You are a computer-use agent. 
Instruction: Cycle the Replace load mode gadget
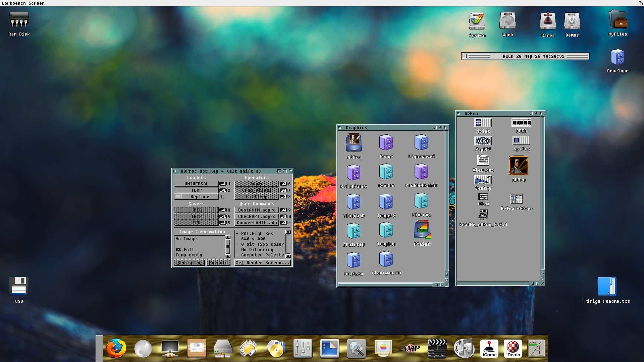tap(196, 197)
